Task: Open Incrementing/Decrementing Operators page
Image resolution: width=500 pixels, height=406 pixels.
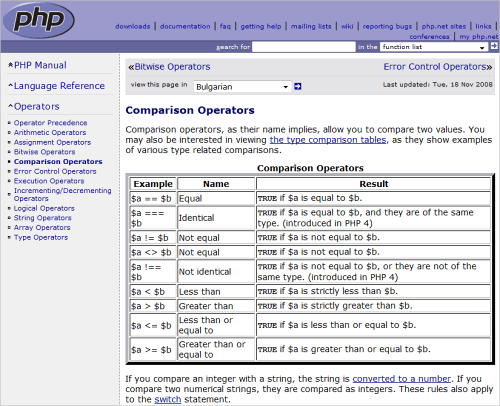Action: pos(63,194)
